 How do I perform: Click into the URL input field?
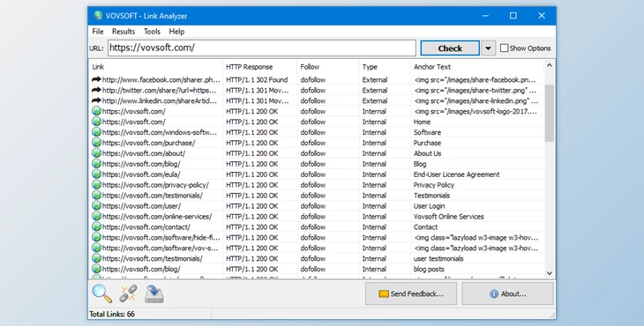[x=262, y=48]
